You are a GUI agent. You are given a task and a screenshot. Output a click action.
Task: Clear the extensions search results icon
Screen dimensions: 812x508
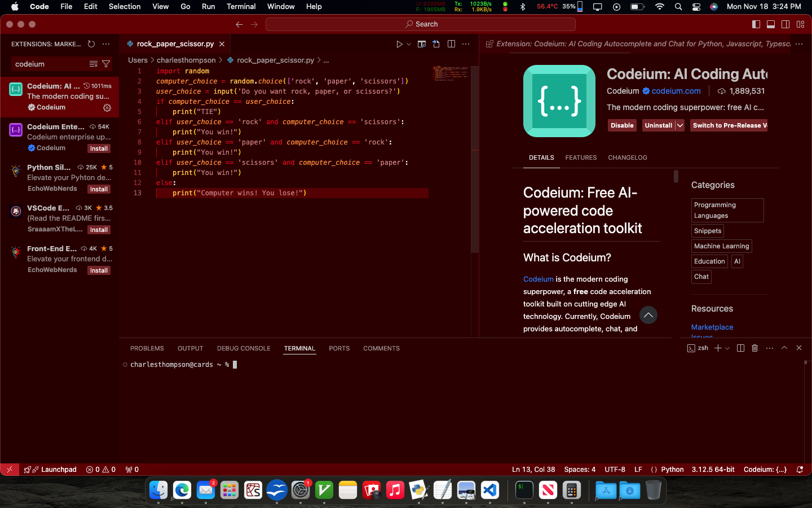tap(94, 64)
